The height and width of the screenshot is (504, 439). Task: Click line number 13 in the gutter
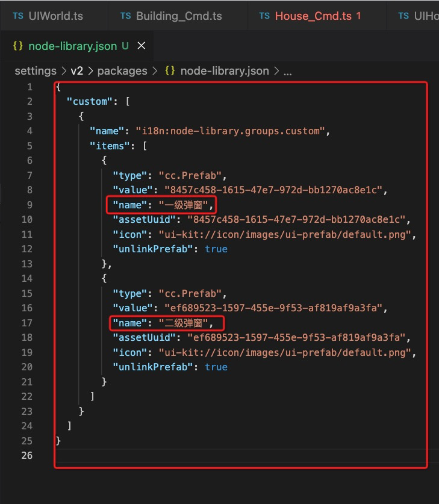point(27,264)
